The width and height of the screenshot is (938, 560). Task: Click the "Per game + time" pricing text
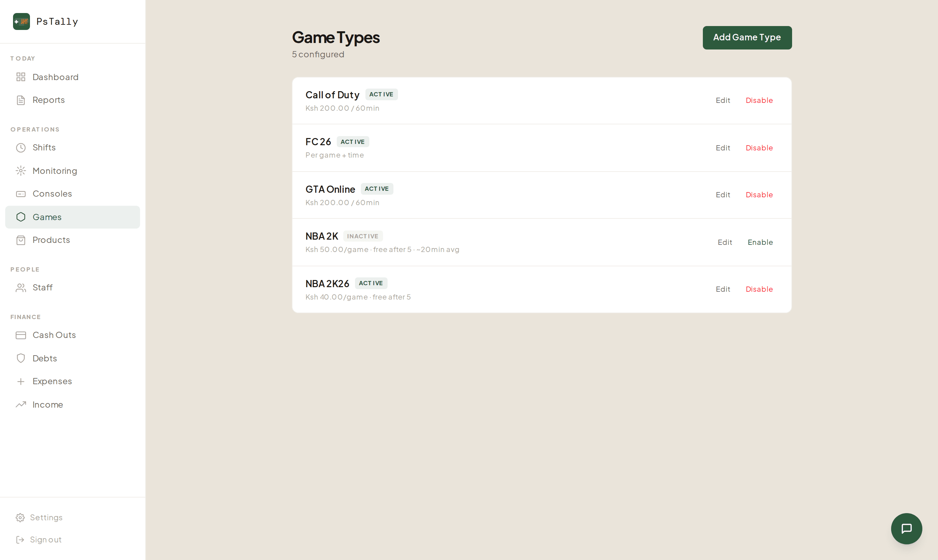[334, 155]
